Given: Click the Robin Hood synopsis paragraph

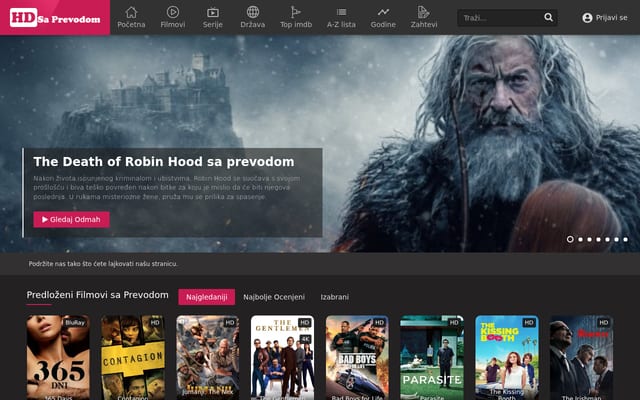Looking at the screenshot, I should pos(167,188).
